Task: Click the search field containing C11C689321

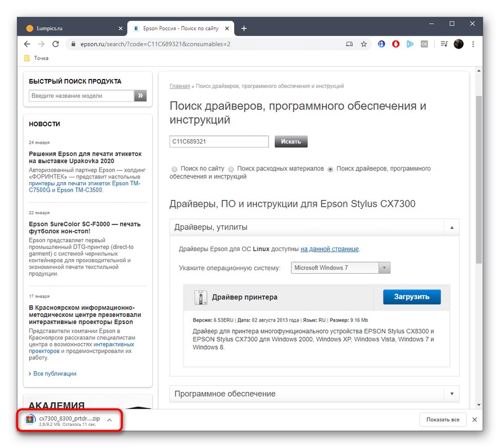Action: click(x=219, y=142)
